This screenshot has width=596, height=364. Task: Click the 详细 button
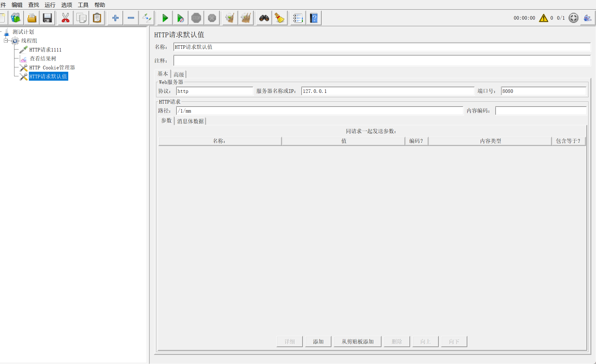[290, 341]
